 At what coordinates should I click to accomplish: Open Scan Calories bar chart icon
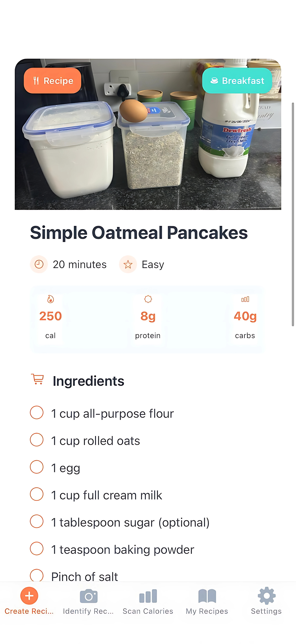148,596
